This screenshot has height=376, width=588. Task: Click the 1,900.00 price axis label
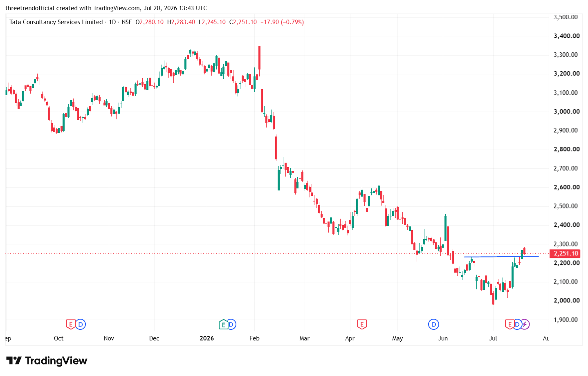(566, 320)
